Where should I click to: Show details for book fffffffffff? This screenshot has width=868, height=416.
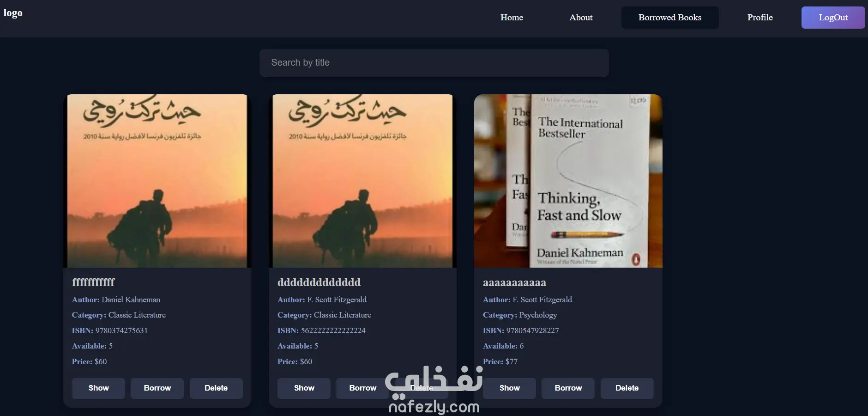pos(98,388)
